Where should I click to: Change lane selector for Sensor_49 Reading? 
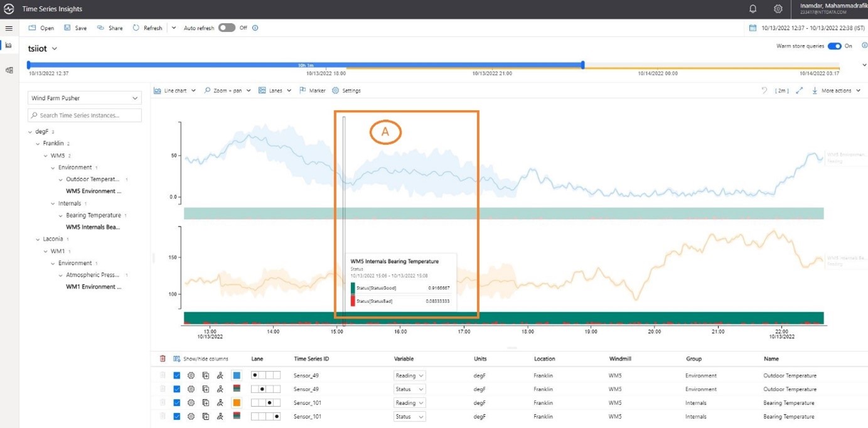265,375
